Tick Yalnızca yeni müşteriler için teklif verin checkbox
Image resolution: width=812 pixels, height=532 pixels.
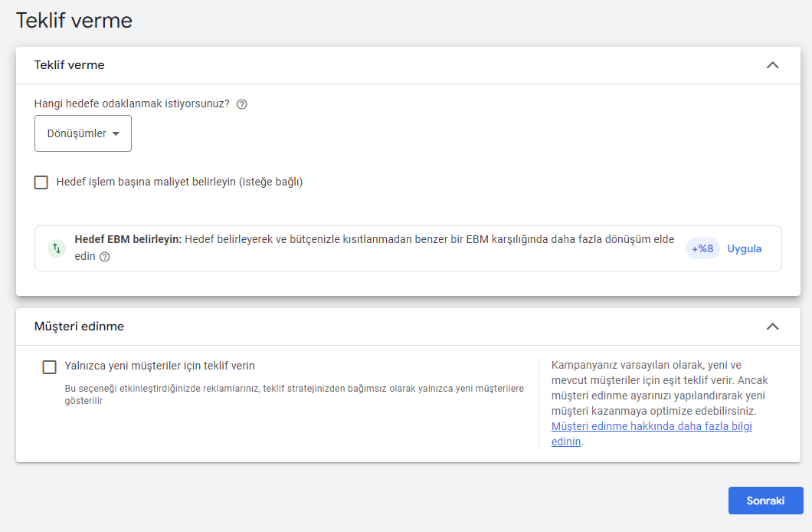tap(50, 367)
